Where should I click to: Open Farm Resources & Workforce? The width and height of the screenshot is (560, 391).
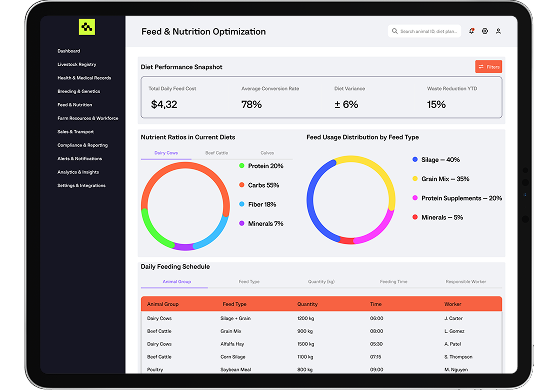pyautogui.click(x=88, y=118)
